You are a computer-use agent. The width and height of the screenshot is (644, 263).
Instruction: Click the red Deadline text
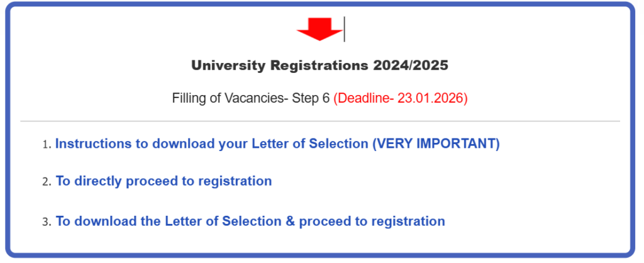(400, 99)
